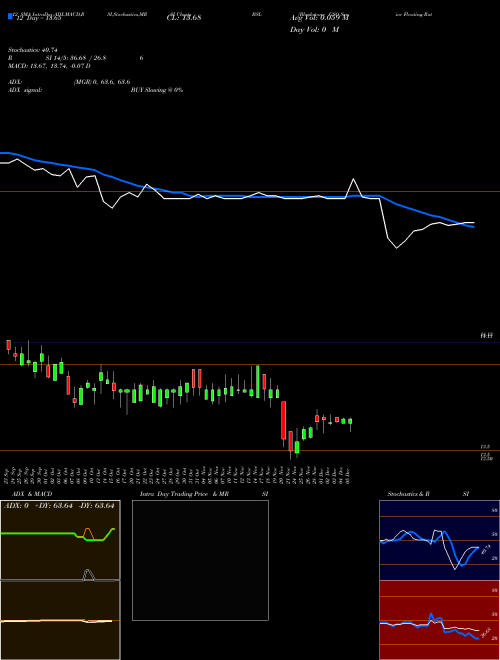The width and height of the screenshot is (500, 660).
Task: Click the Stochastics & RSI panel title
Action: tap(428, 494)
